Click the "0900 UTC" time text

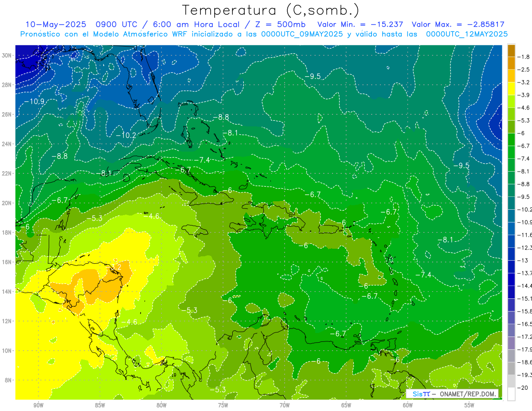click(115, 24)
